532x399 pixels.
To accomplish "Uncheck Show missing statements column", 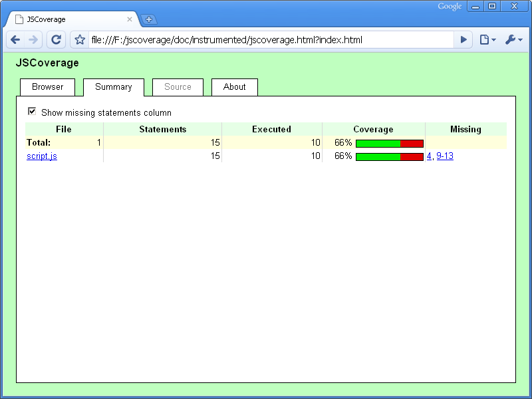I will pyautogui.click(x=32, y=111).
